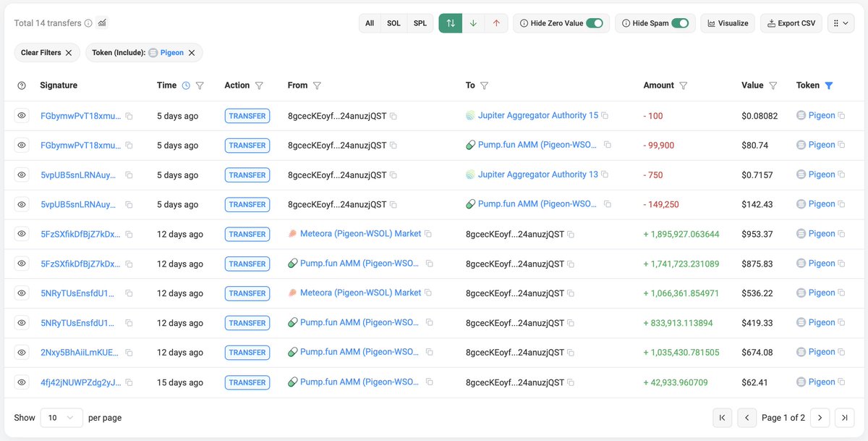Open the first FGbymwPvT18xmu signature link

click(x=81, y=116)
